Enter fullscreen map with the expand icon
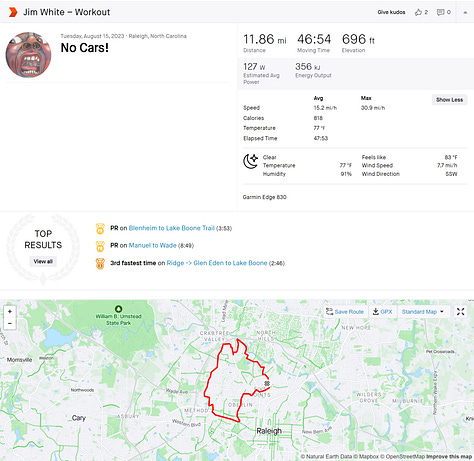This screenshot has width=474, height=461. [x=461, y=312]
